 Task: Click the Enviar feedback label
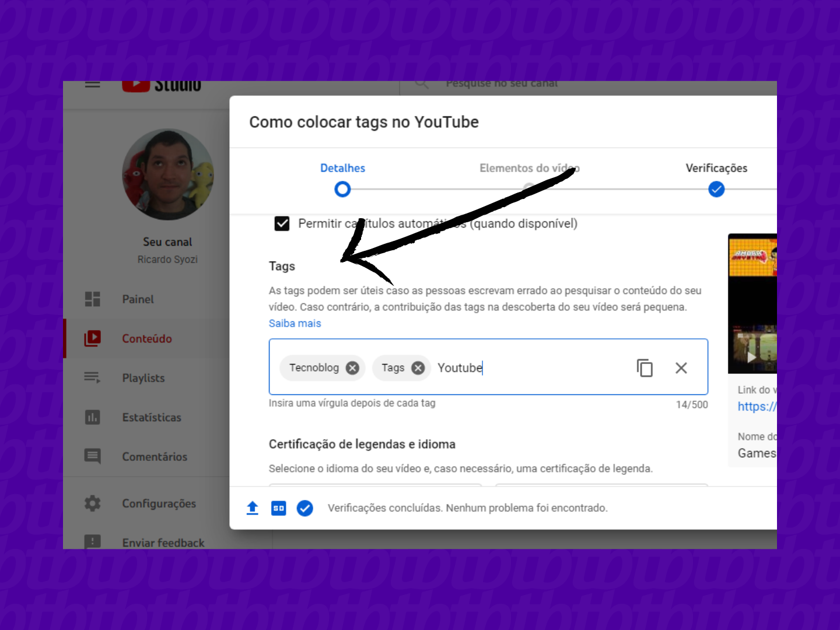(163, 542)
